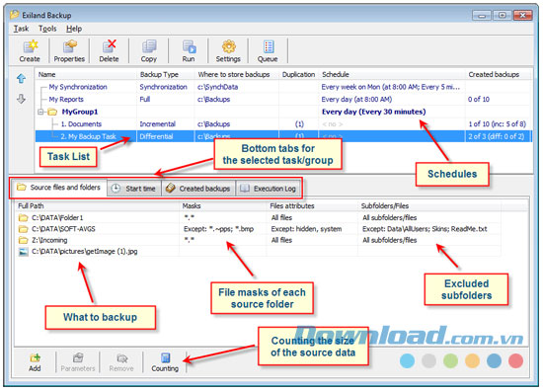Viewport: 543px width, 392px height.
Task: Select the C:\DATA\Folder1 source path
Action: coord(57,218)
